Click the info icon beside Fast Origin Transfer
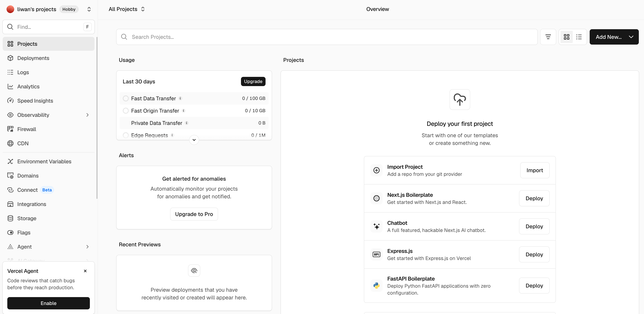The image size is (644, 314). click(184, 110)
